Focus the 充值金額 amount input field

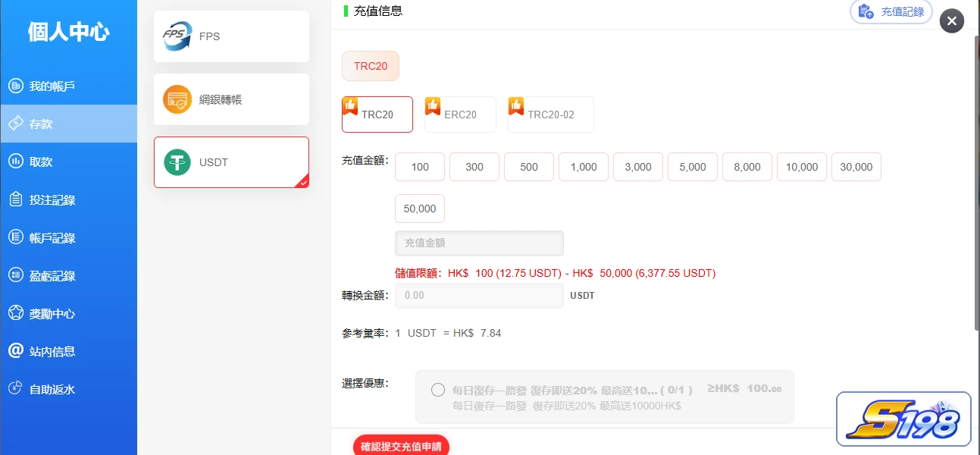pyautogui.click(x=479, y=243)
